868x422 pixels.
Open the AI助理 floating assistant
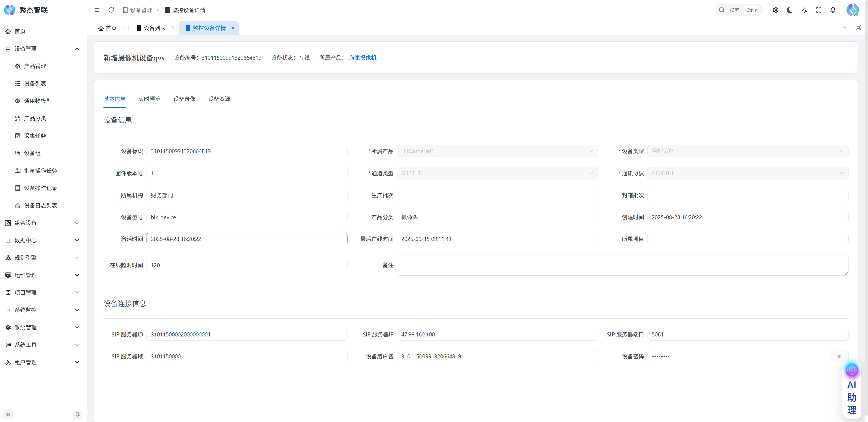point(851,391)
